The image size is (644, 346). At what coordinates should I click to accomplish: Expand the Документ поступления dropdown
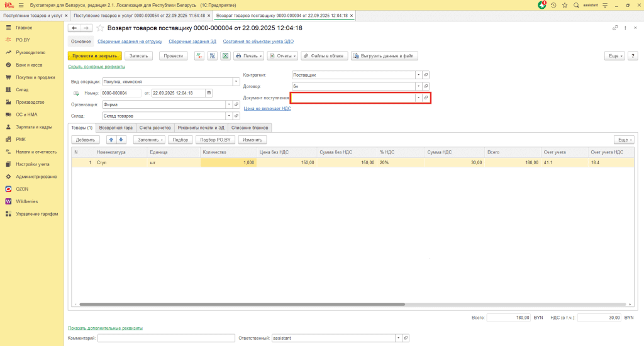pyautogui.click(x=418, y=98)
